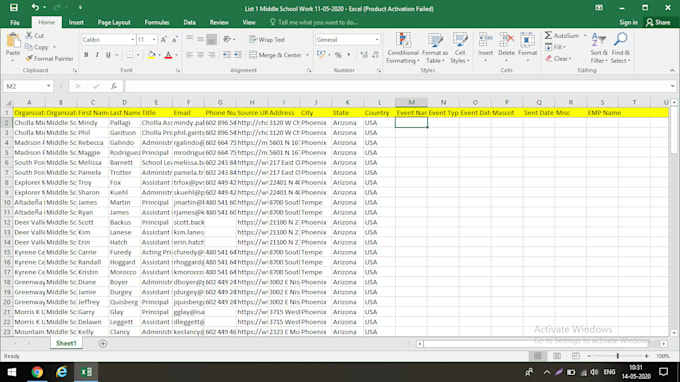
Task: Collapse the ribbon with the arrow
Action: pyautogui.click(x=672, y=70)
